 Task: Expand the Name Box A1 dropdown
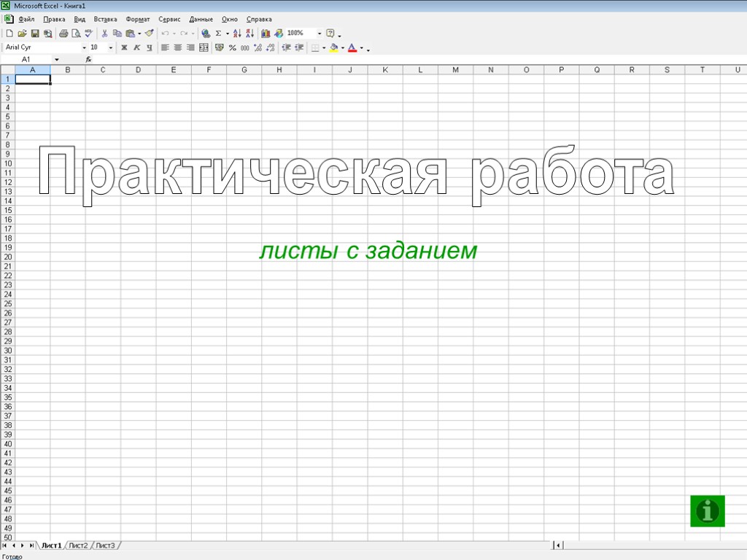(x=57, y=60)
